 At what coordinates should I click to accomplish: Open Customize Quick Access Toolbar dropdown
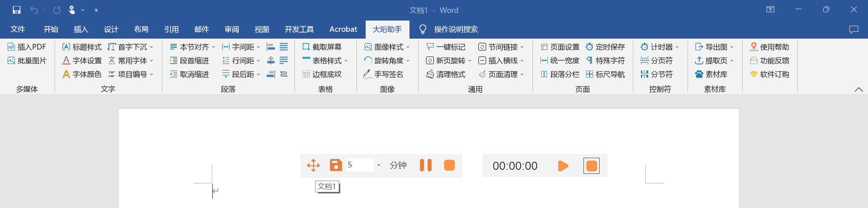point(96,10)
